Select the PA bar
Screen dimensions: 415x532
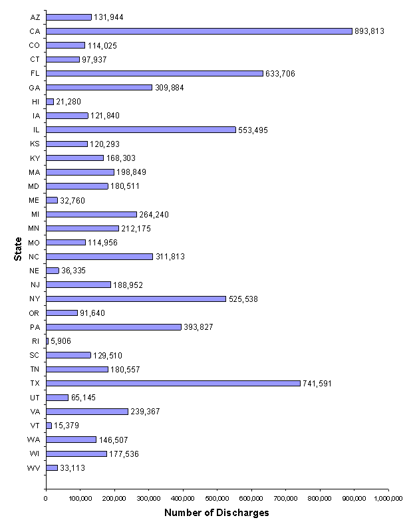pyautogui.click(x=113, y=327)
